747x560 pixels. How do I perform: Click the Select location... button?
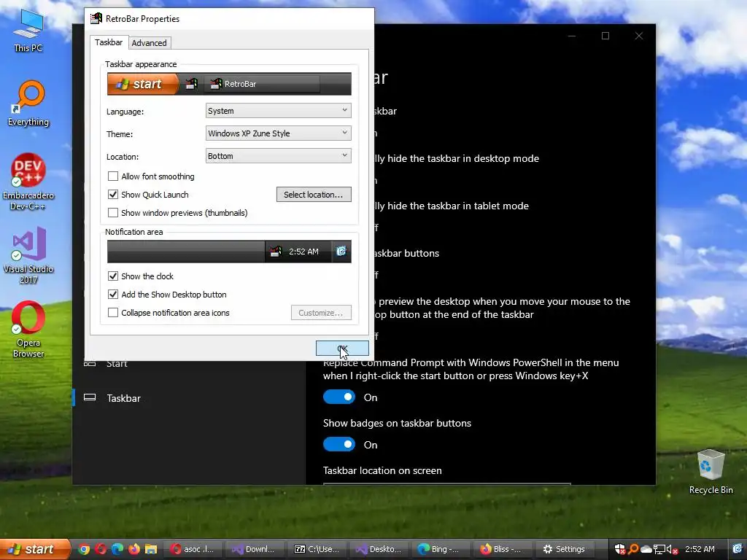314,194
